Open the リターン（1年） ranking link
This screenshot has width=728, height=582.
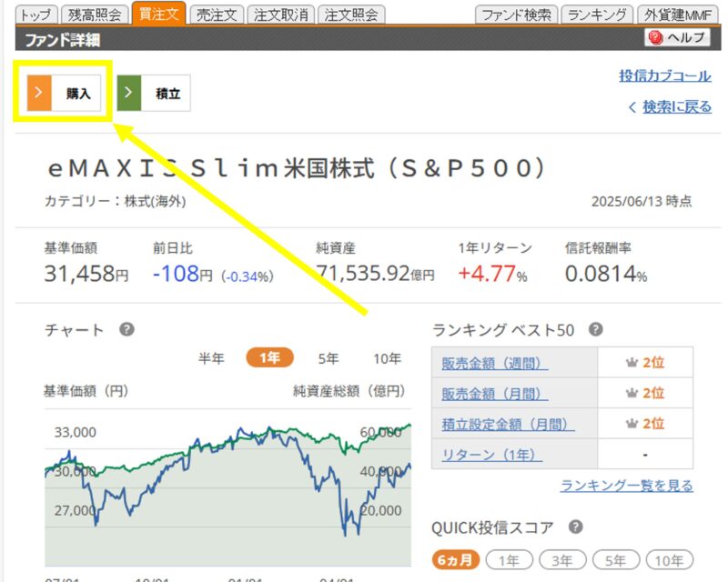tap(492, 455)
